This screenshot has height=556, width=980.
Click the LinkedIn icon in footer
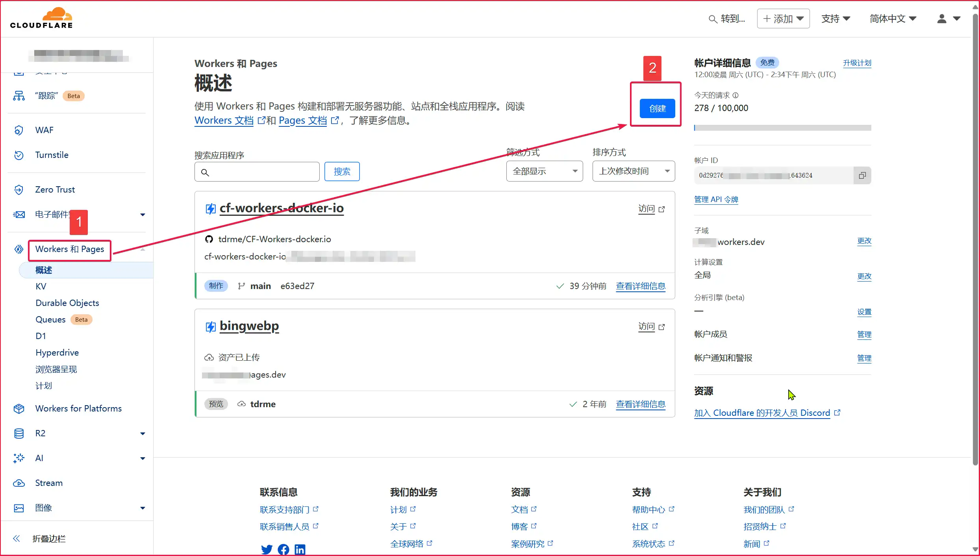pyautogui.click(x=300, y=549)
